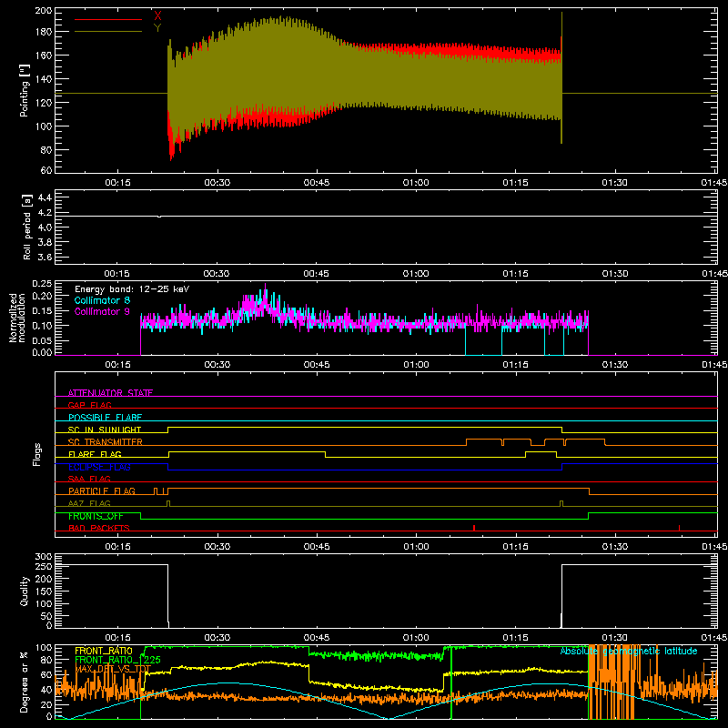The image size is (728, 728).
Task: Click the GAP_FLAG label
Action: coord(89,405)
